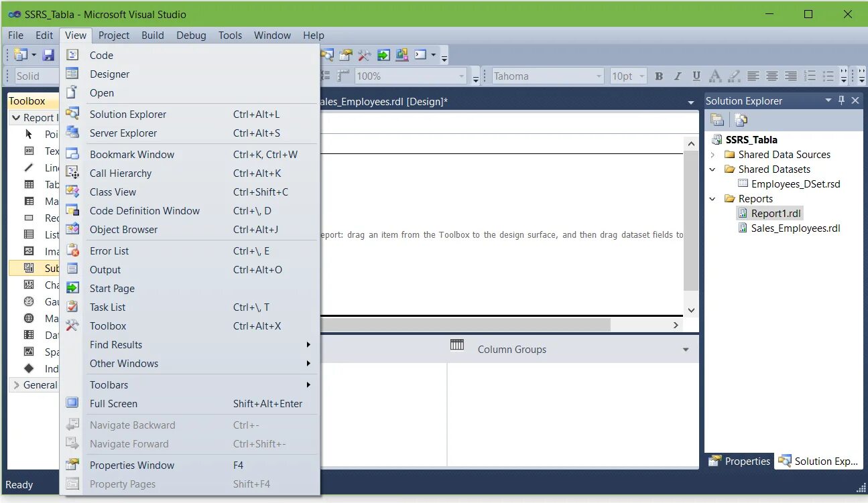Image resolution: width=868 pixels, height=503 pixels.
Task: Select the Sparkline item icon in Toolbox
Action: pos(29,352)
